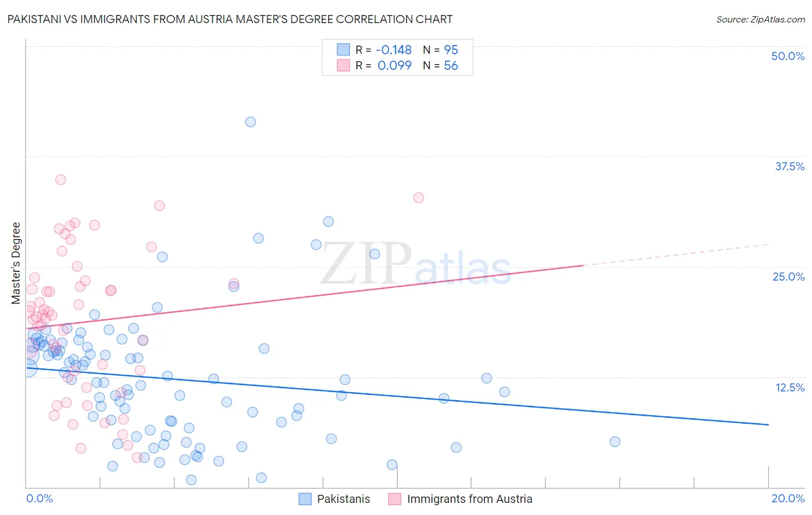Click the pink Immigrants from Austria legend swatch

[x=394, y=499]
